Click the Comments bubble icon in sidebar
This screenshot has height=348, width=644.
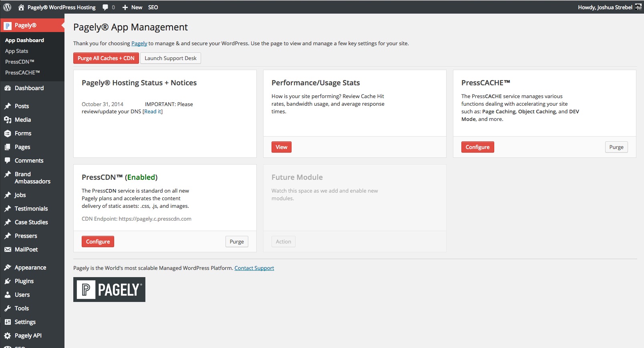click(8, 161)
